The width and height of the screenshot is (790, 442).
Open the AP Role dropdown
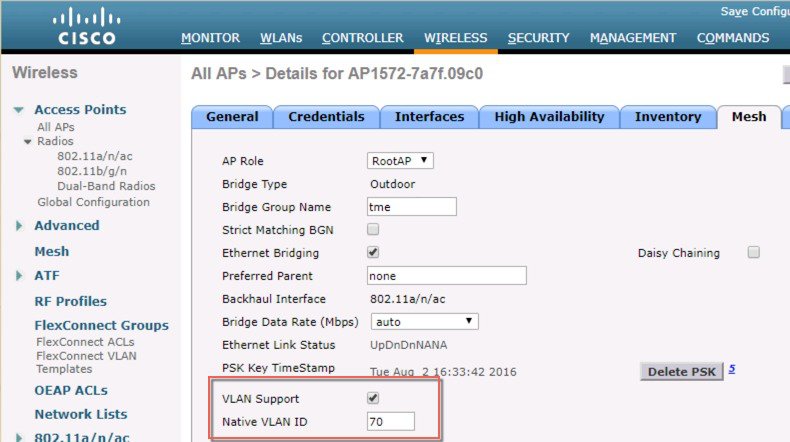point(400,161)
